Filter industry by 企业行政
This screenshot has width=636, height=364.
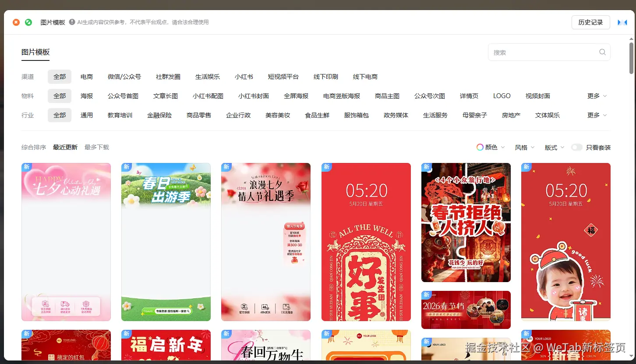[x=238, y=115]
